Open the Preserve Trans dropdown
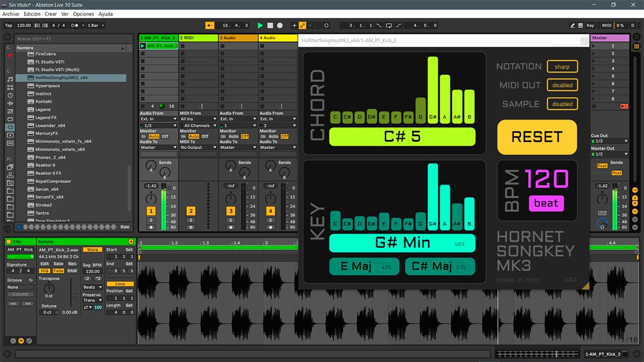 tap(92, 300)
